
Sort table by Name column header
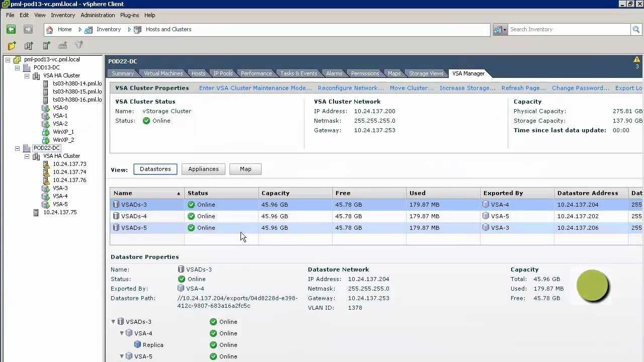coord(147,193)
